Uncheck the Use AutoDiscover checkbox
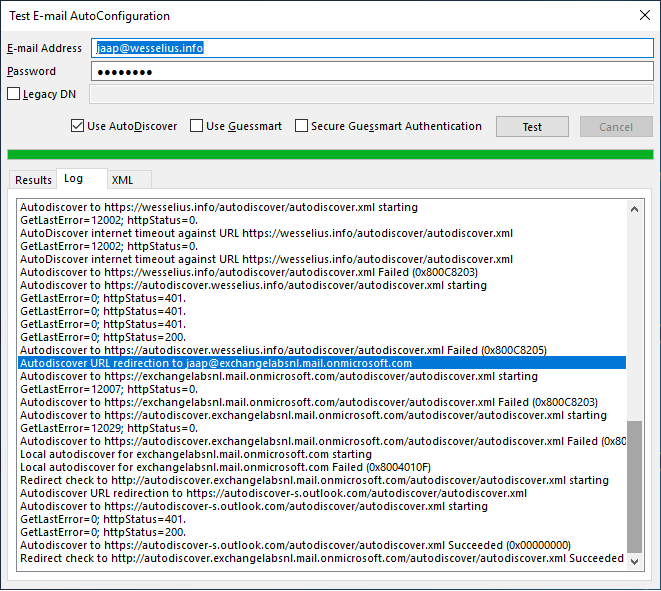 tap(78, 127)
